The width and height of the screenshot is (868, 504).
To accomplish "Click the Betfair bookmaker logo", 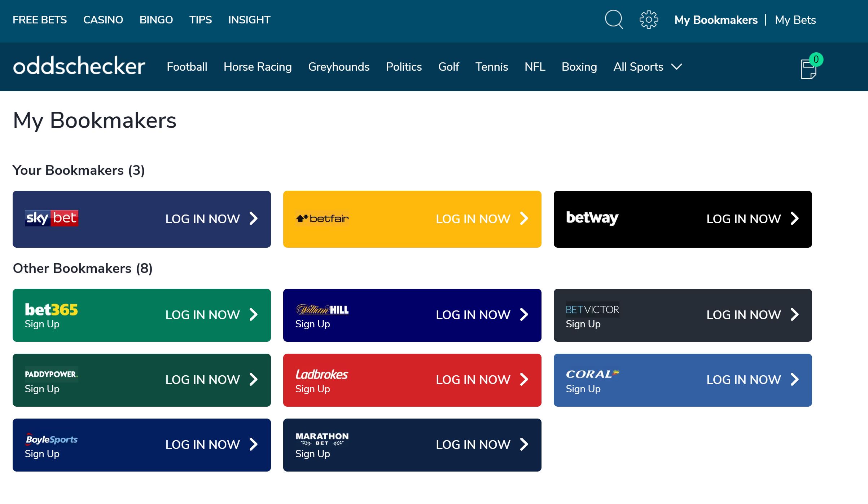I will point(322,218).
